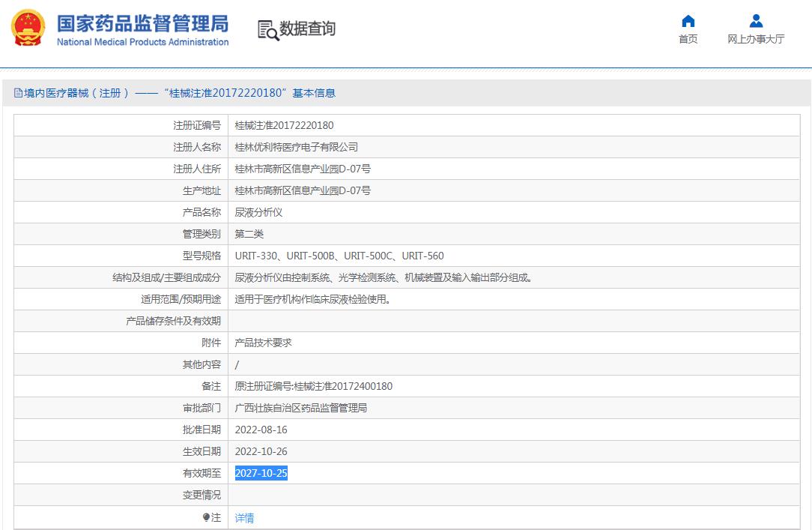Click the document icon before 境内医疗器械（注册）
Screen dimensions: 812x530
[x=16, y=92]
